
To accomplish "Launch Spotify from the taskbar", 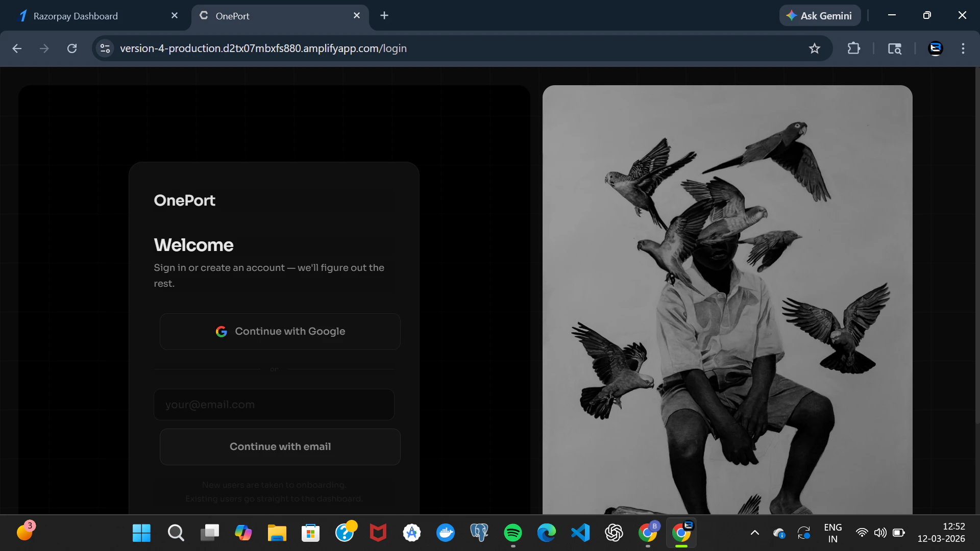I will pos(512,533).
